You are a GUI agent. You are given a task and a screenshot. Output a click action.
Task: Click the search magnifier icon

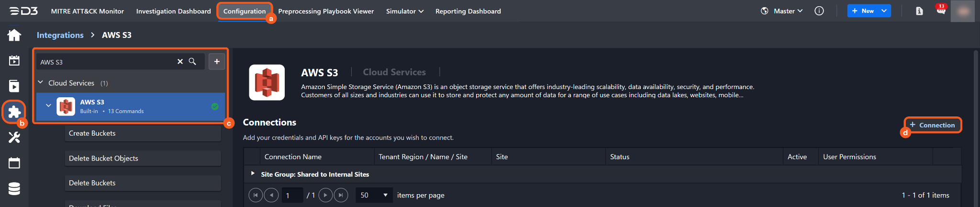tap(192, 62)
